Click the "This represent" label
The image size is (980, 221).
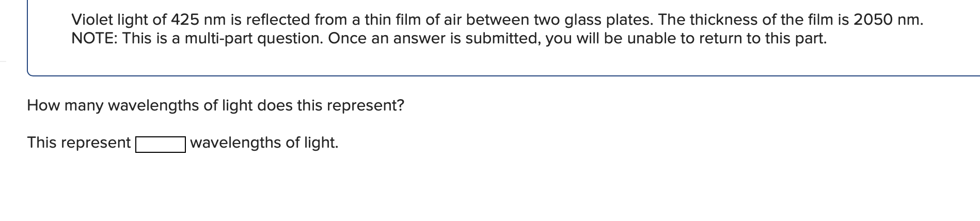click(x=79, y=143)
